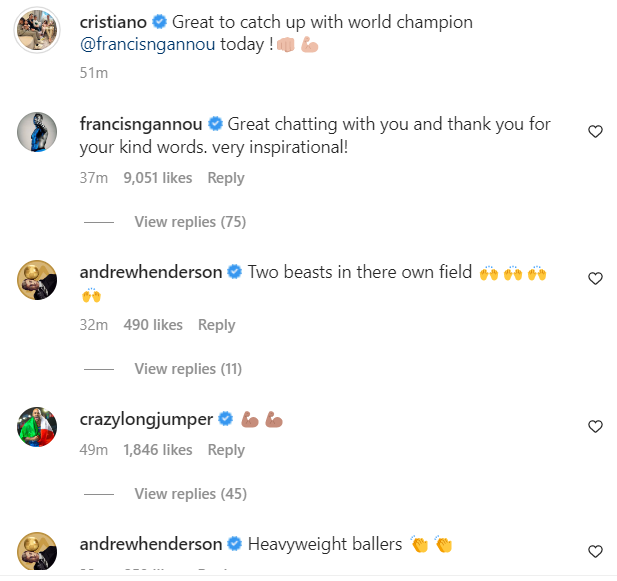The height and width of the screenshot is (581, 617).
Task: Expand View replies (75)
Action: tap(190, 222)
